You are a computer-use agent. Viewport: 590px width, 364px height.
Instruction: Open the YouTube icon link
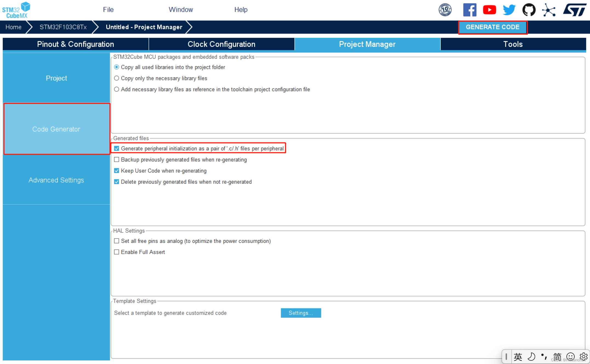tap(489, 10)
